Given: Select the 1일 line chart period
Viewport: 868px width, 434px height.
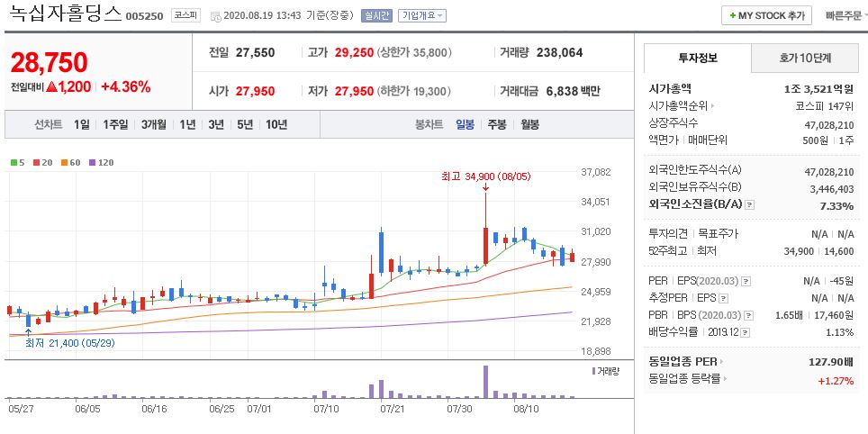Looking at the screenshot, I should (81, 124).
